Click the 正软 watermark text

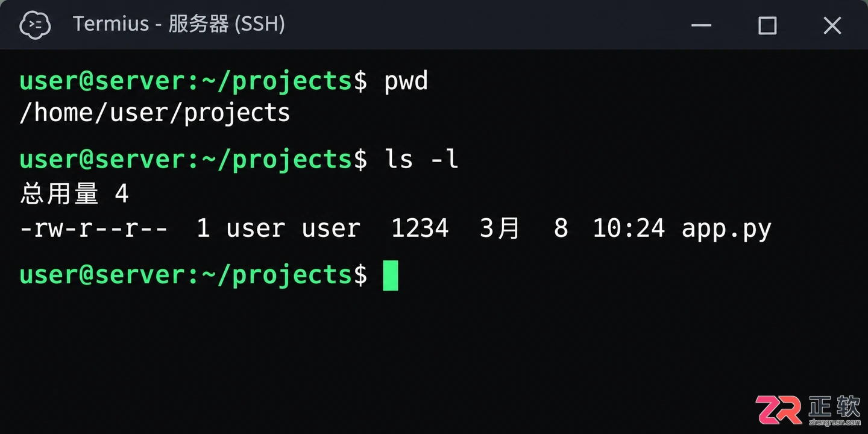(x=835, y=406)
